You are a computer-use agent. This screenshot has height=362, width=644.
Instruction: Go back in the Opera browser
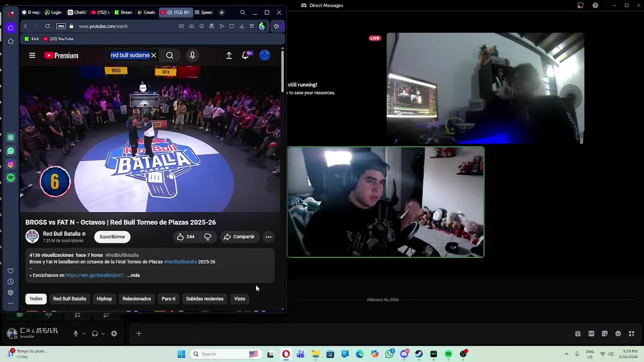[x=25, y=26]
